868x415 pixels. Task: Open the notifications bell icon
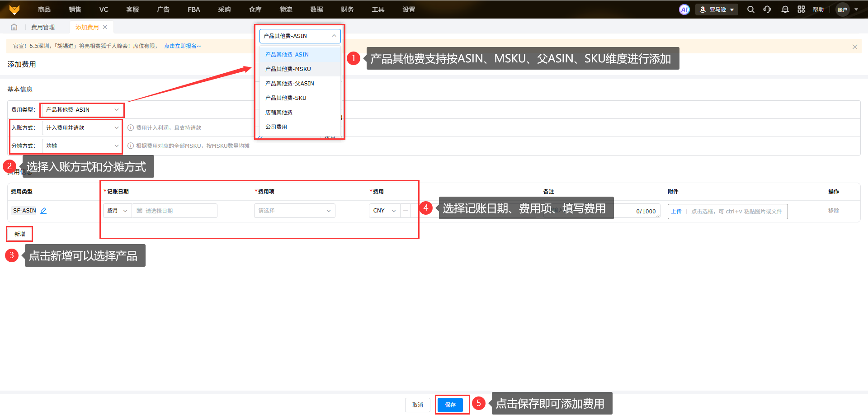(785, 9)
